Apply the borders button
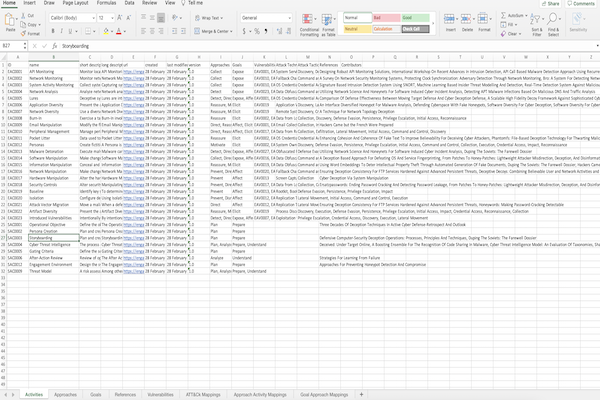The width and height of the screenshot is (600, 400). point(88,31)
